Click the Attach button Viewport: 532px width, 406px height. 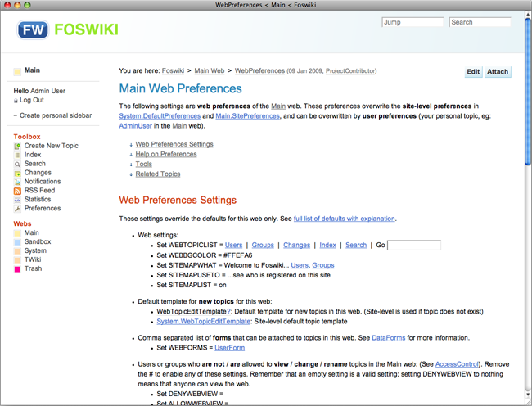click(x=498, y=71)
